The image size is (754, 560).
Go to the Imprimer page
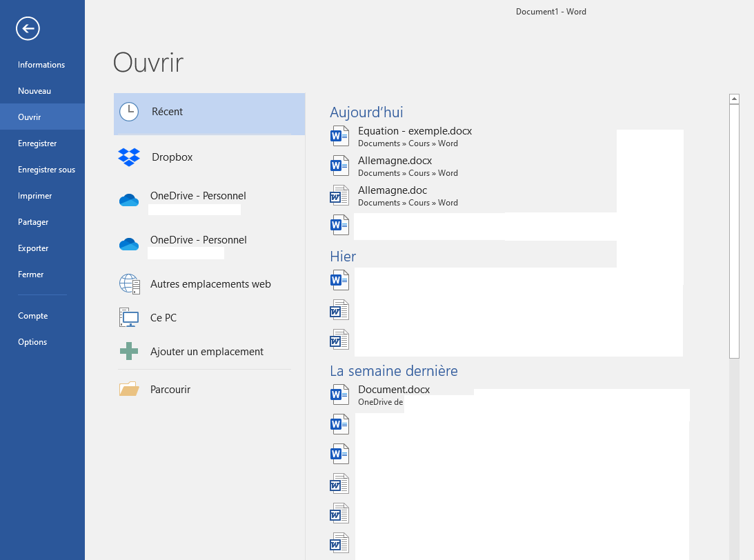[x=35, y=196]
